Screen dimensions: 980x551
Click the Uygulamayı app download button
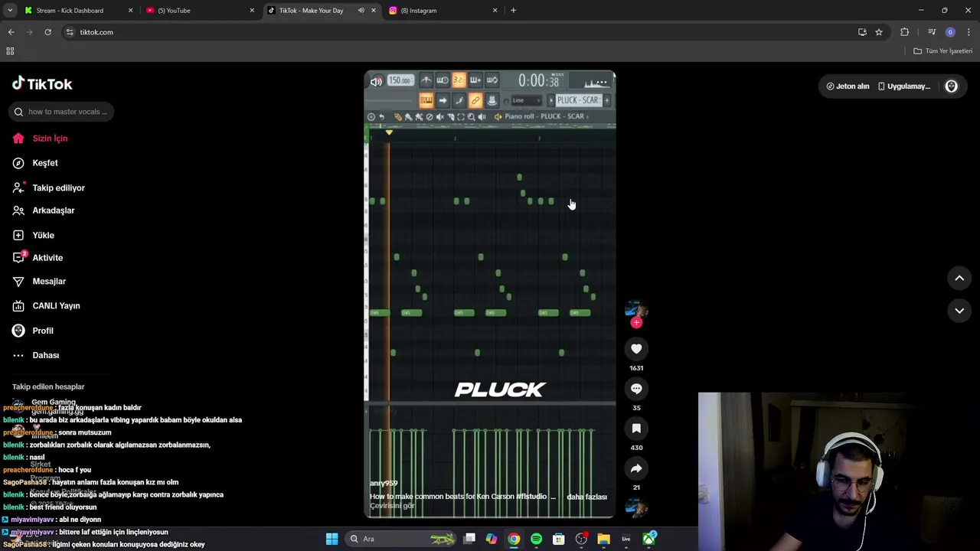point(904,86)
